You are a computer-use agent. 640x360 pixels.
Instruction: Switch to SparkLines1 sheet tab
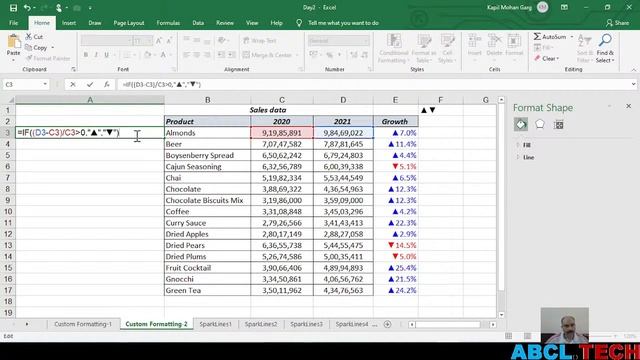(215, 324)
